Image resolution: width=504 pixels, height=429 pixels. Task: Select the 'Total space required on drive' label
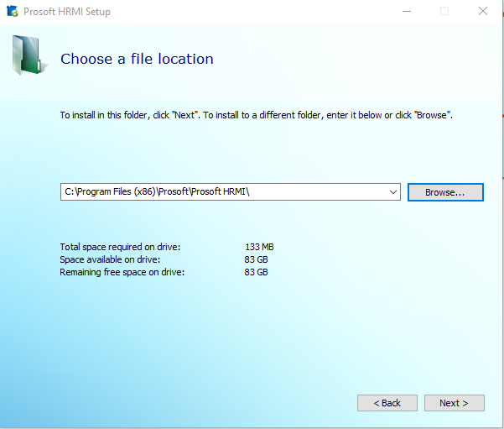120,247
